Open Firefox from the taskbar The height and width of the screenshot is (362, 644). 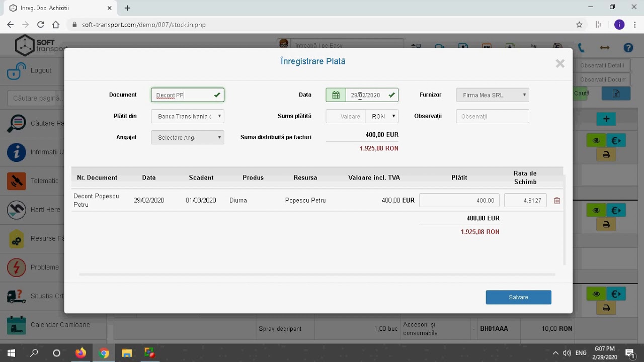tap(80, 353)
